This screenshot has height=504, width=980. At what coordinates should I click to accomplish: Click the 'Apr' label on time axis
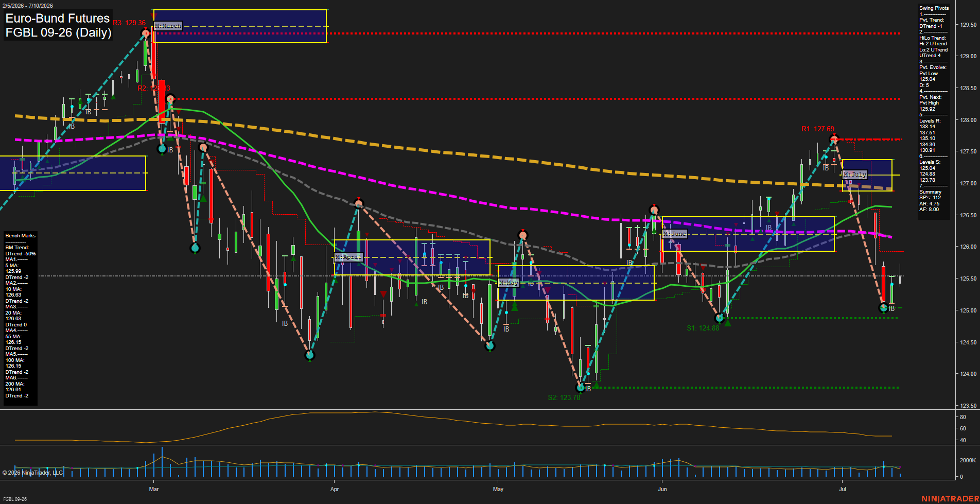[335, 489]
